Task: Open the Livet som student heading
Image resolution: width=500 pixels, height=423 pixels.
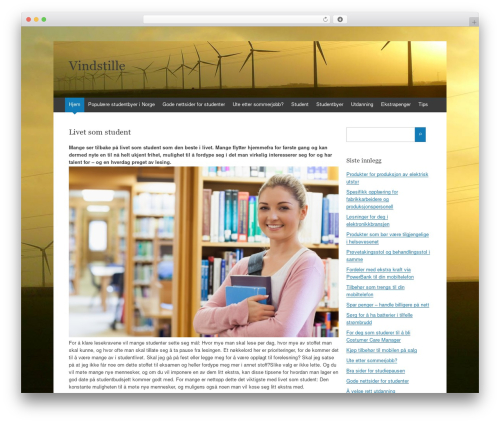Action: tap(100, 132)
